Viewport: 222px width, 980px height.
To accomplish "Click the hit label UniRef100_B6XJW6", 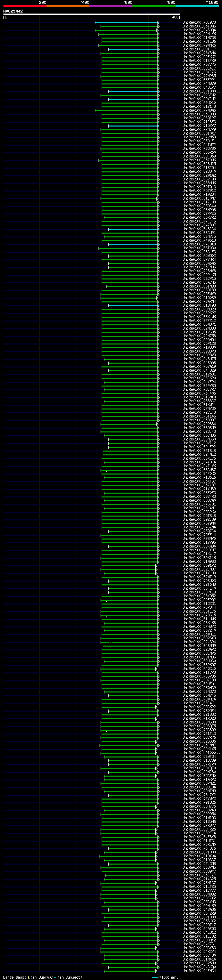I will pos(199,317).
